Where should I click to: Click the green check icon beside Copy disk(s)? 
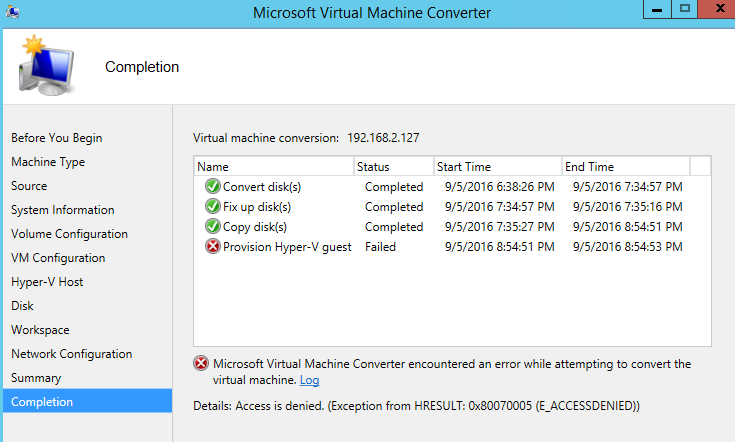(212, 226)
